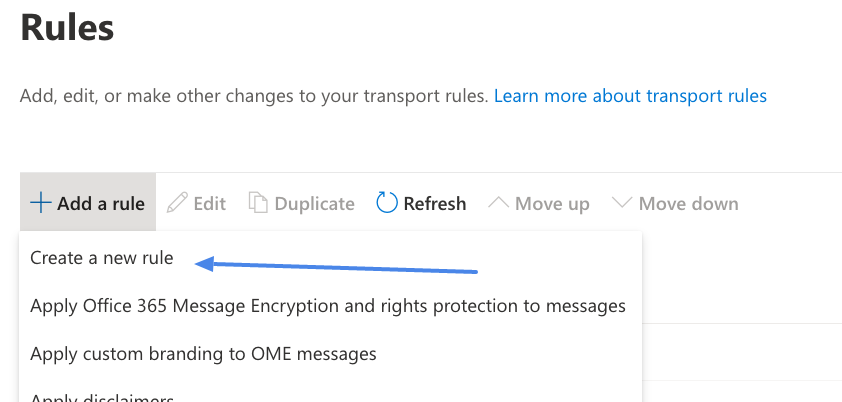Click the blue arrow pointing at Create a new rule
The width and height of the screenshot is (842, 402).
tap(336, 266)
